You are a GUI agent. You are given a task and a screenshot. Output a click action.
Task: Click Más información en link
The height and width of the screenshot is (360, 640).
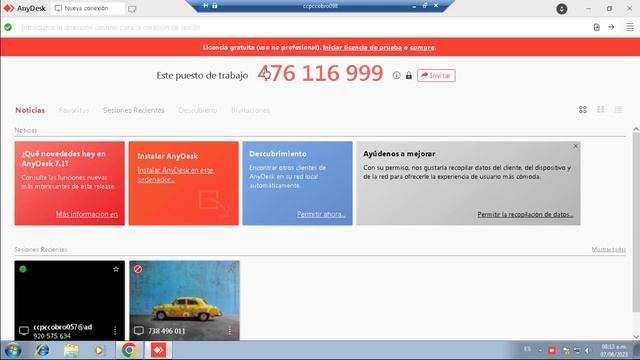tap(87, 214)
